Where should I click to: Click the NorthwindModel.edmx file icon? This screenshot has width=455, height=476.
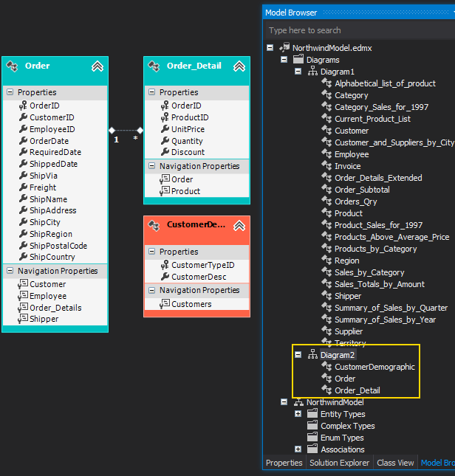pyautogui.click(x=284, y=47)
